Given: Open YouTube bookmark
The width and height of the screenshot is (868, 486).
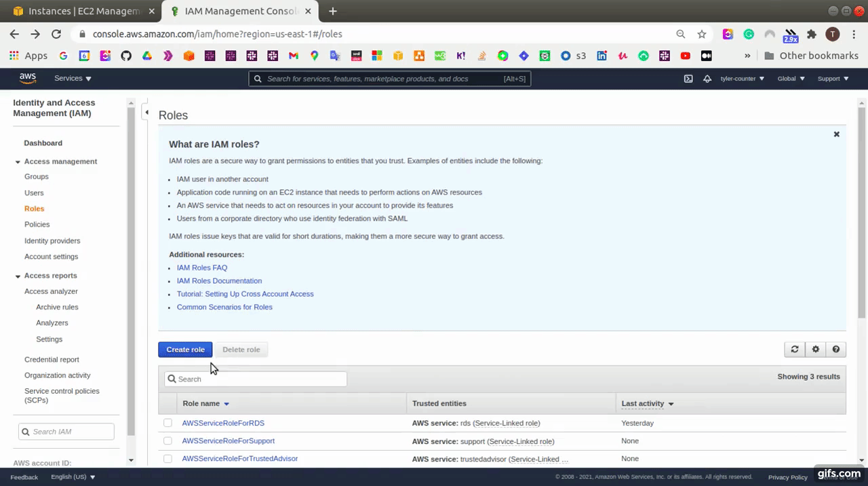Looking at the screenshot, I should pos(686,56).
